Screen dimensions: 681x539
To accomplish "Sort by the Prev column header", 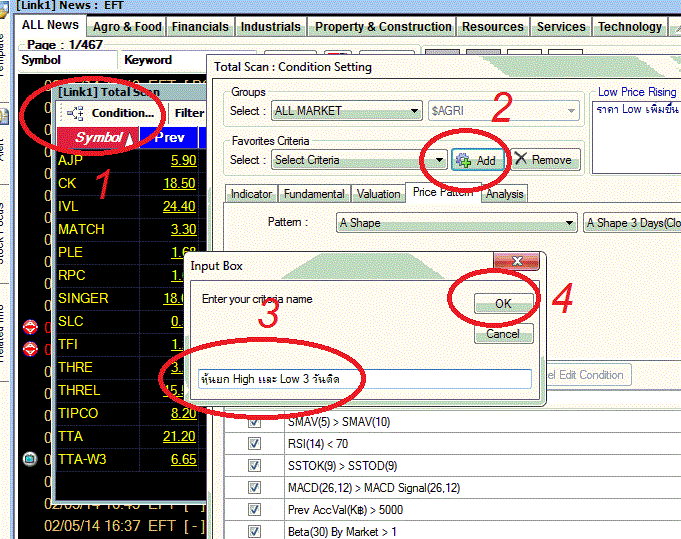I will click(x=169, y=138).
